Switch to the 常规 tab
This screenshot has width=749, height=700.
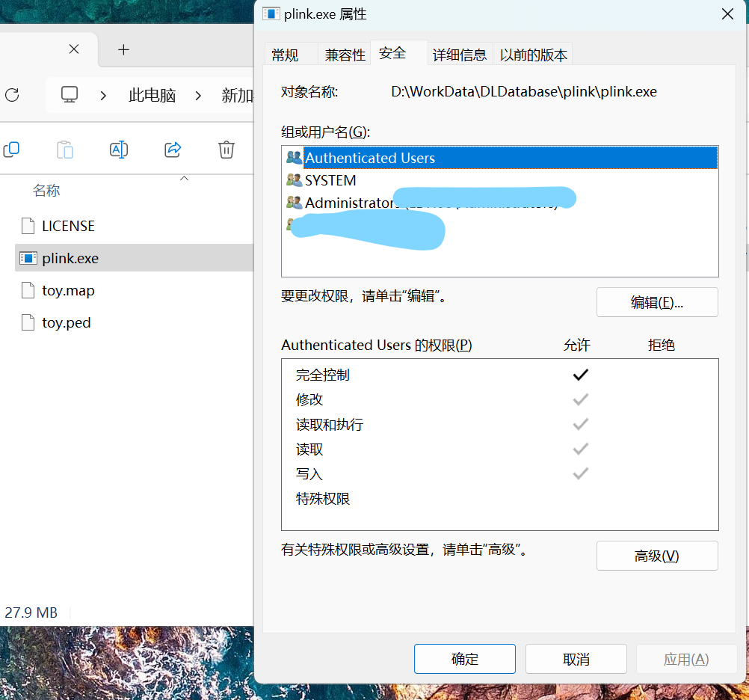point(285,55)
